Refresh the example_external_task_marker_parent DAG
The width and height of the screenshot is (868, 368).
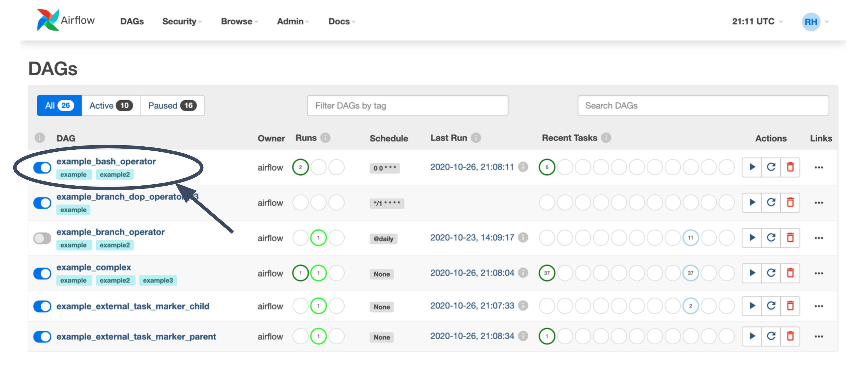pyautogui.click(x=771, y=336)
